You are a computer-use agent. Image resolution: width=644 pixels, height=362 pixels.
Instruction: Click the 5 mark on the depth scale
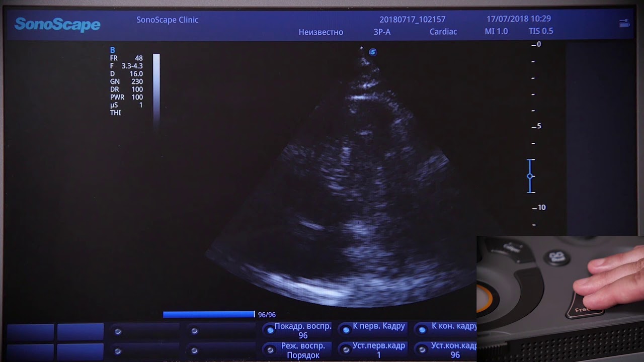pyautogui.click(x=537, y=126)
